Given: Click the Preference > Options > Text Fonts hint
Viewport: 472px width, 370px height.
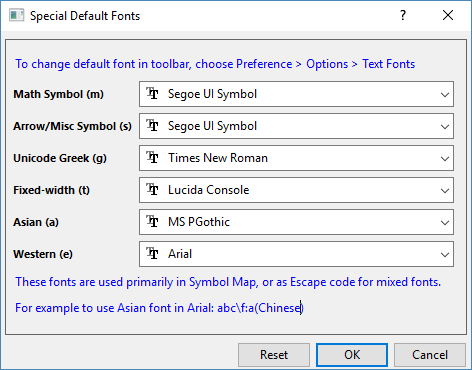Looking at the screenshot, I should 215,64.
